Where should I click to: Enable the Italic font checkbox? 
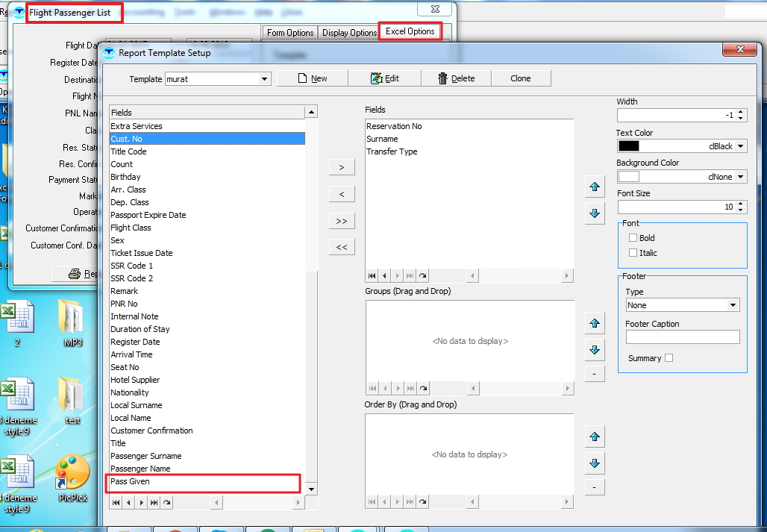[x=633, y=253]
